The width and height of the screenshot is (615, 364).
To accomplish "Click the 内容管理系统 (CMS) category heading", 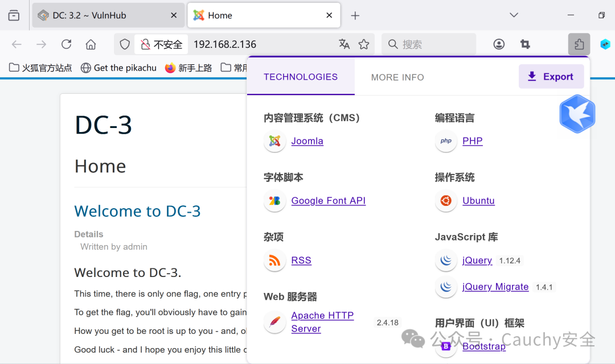I will (x=312, y=118).
